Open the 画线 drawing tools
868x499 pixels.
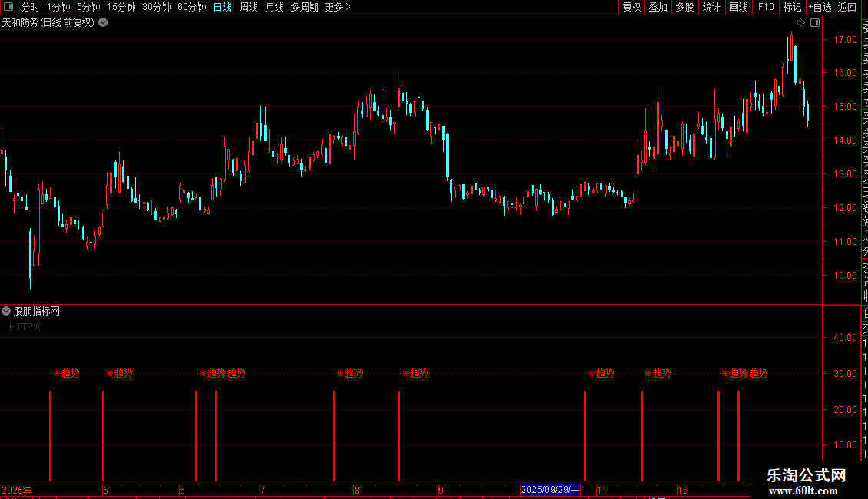coord(738,7)
